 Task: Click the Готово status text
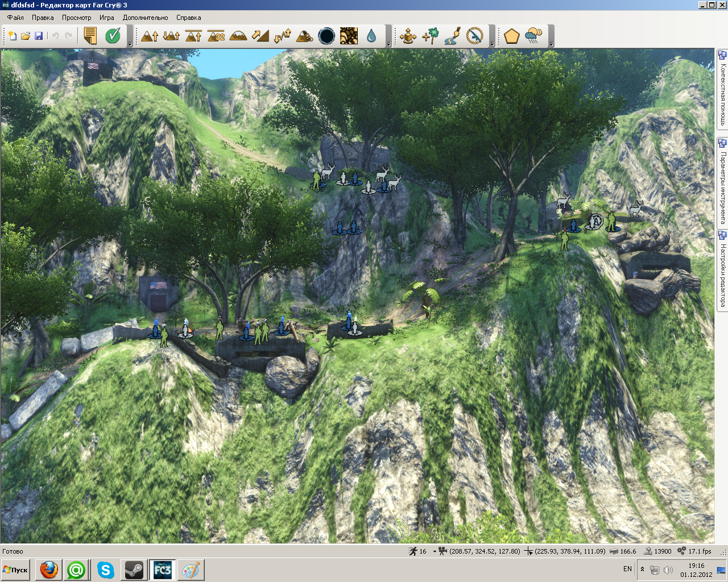[13, 551]
